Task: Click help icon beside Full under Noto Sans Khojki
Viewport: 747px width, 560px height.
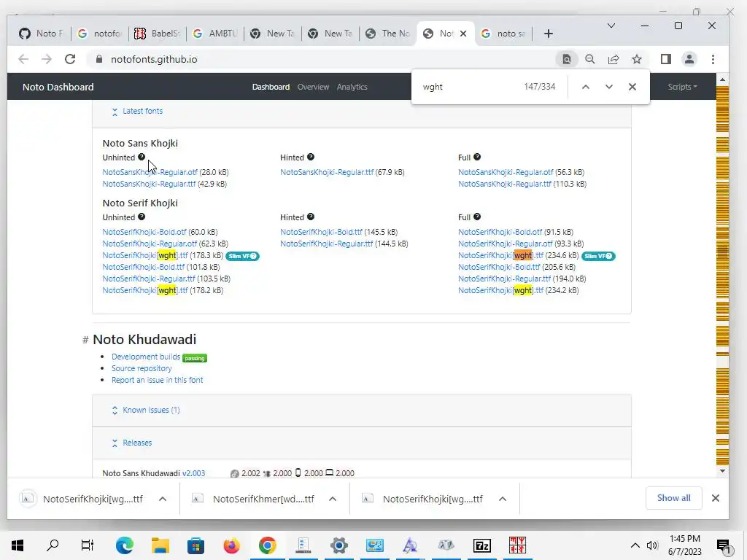Action: [x=477, y=157]
